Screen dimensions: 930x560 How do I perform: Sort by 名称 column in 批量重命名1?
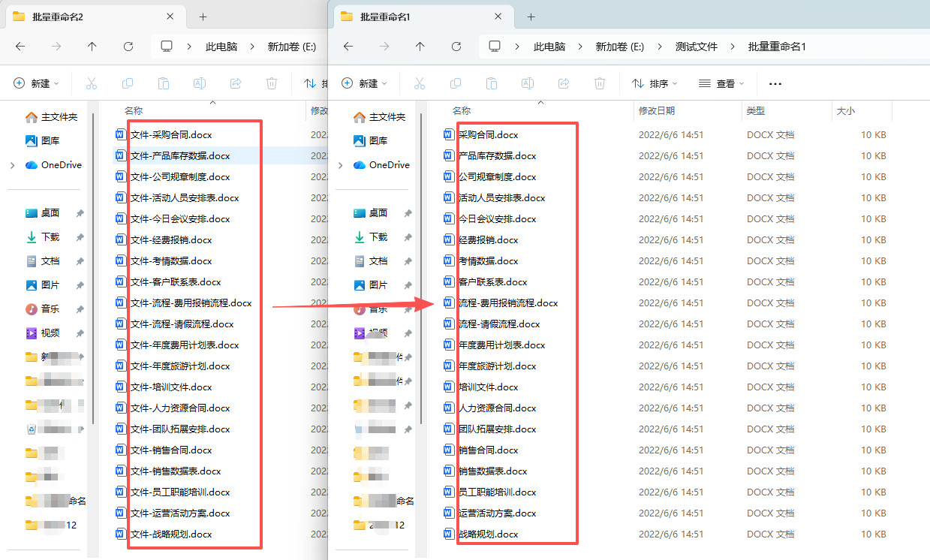point(461,111)
